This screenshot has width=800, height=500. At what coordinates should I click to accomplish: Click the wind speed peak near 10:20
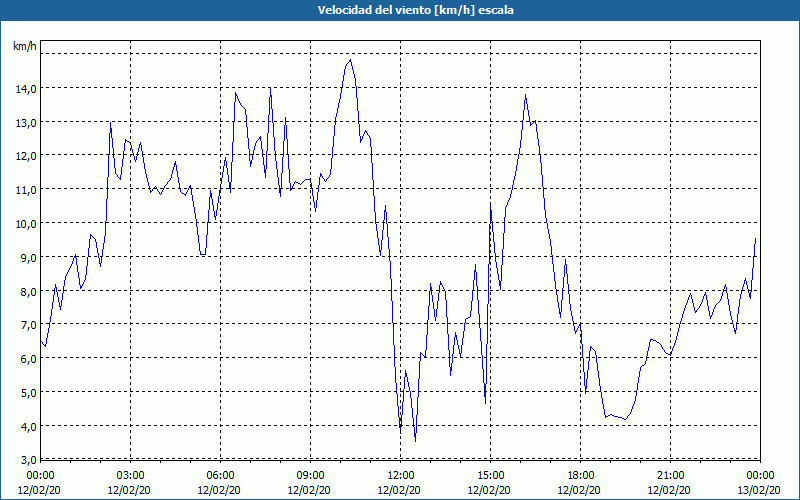[350, 60]
